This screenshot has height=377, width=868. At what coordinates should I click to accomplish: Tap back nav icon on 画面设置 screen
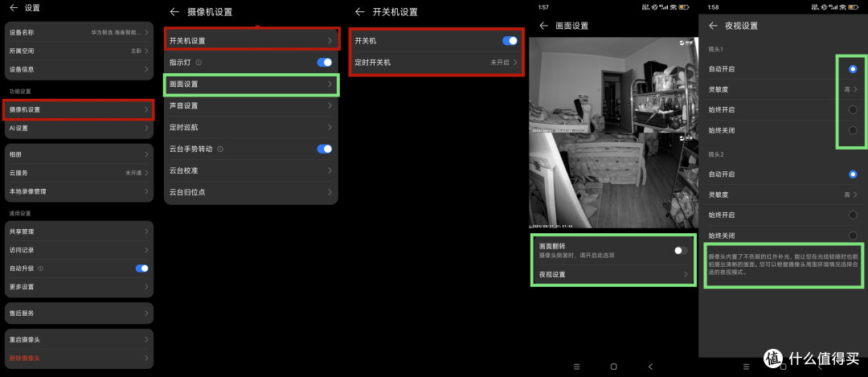[650, 367]
